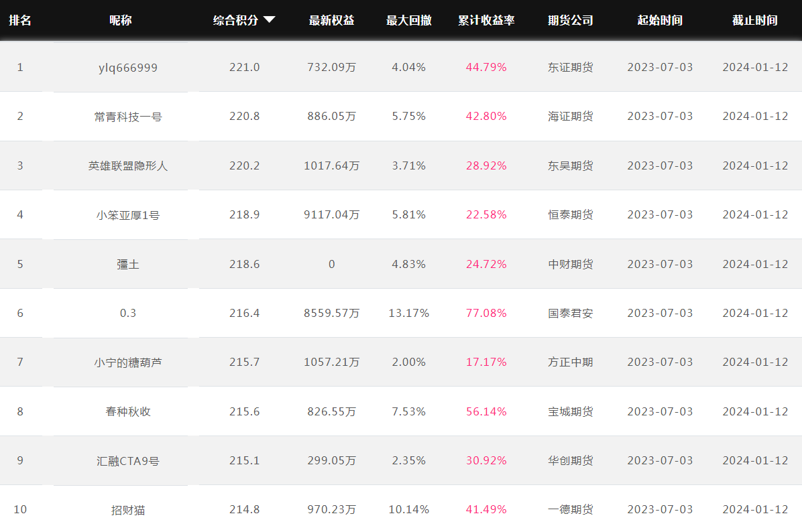Sort by 综合积分 descending arrow

(269, 20)
